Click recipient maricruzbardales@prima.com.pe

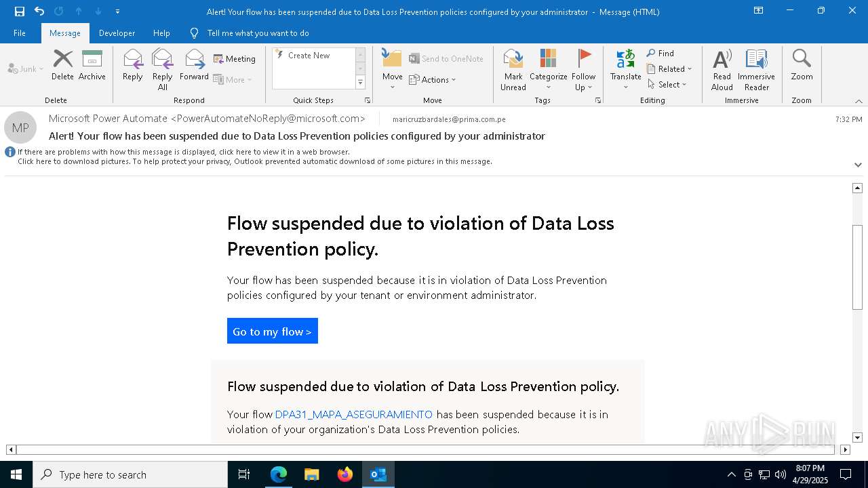tap(449, 119)
